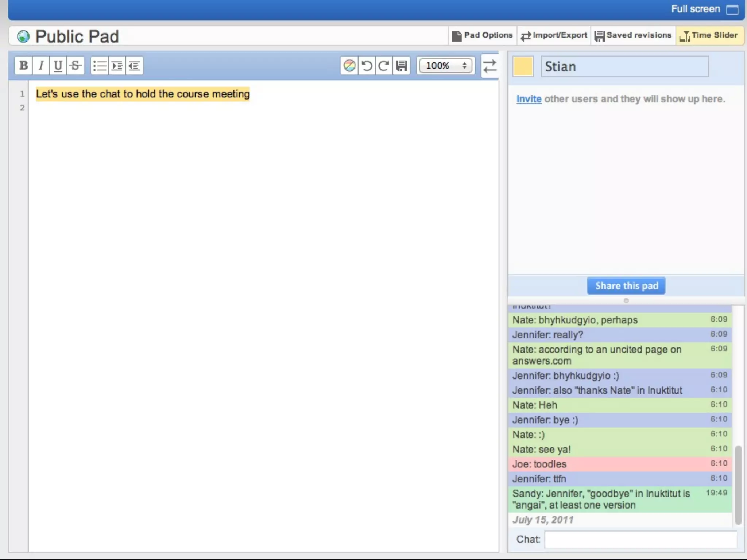The height and width of the screenshot is (560, 747).
Task: Open the 100% zoom dropdown
Action: coord(446,66)
